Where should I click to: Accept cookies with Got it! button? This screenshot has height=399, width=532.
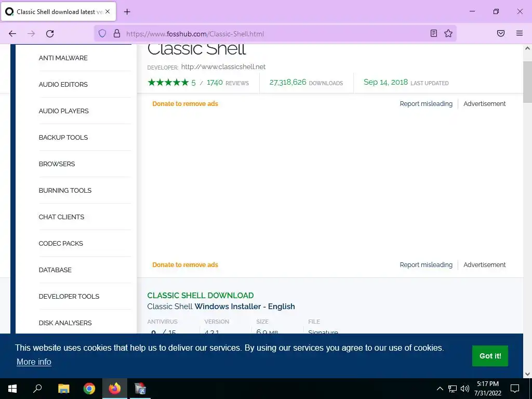coord(490,355)
